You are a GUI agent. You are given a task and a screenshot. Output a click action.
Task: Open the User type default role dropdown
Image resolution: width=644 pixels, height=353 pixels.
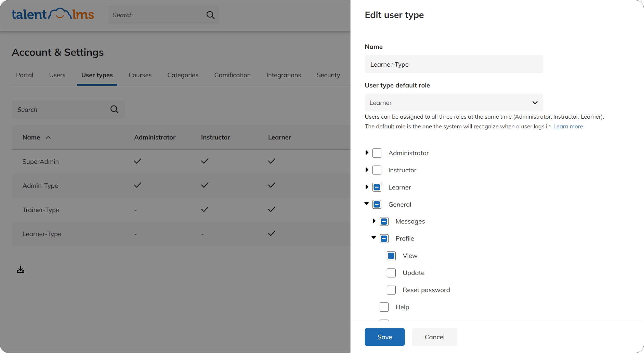coord(454,103)
